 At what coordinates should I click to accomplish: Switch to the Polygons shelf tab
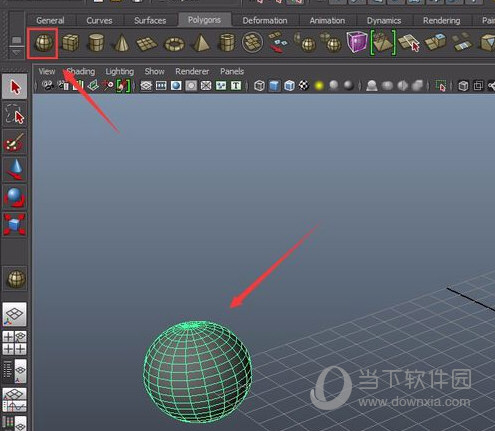point(204,20)
